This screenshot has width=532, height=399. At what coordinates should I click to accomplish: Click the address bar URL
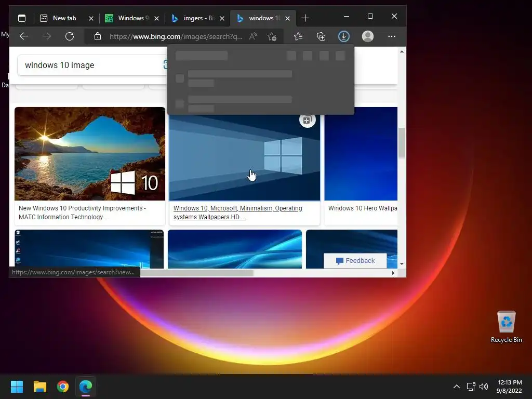(176, 36)
